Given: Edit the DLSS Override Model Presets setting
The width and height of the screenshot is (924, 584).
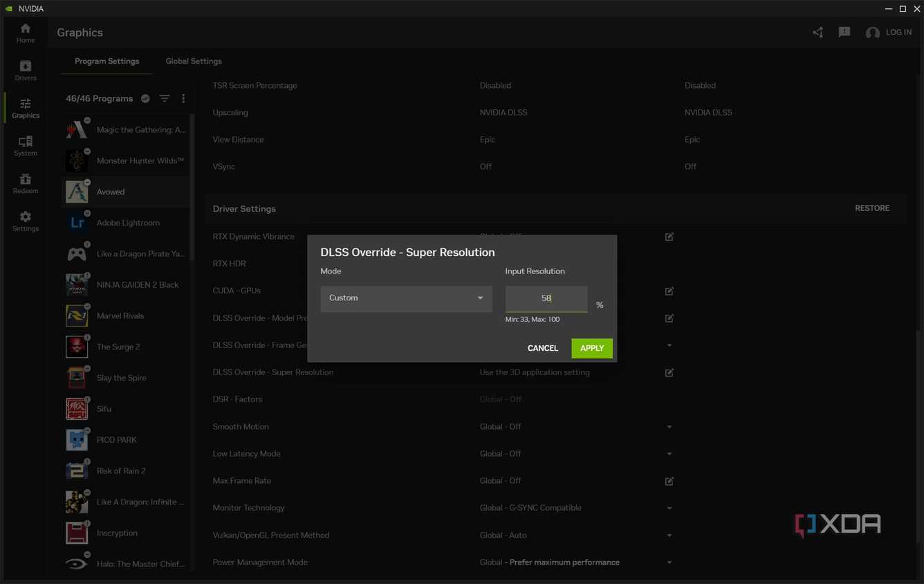Looking at the screenshot, I should (669, 318).
